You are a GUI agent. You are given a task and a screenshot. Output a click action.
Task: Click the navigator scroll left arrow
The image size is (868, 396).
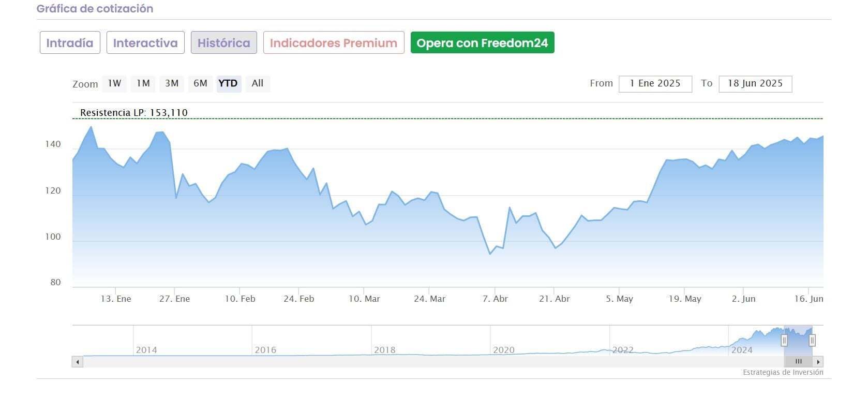point(78,362)
